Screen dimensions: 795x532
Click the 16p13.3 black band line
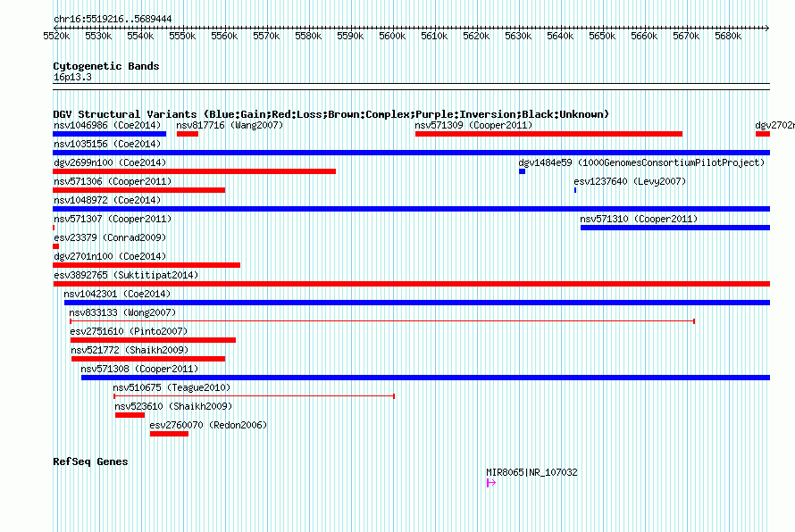[x=411, y=87]
